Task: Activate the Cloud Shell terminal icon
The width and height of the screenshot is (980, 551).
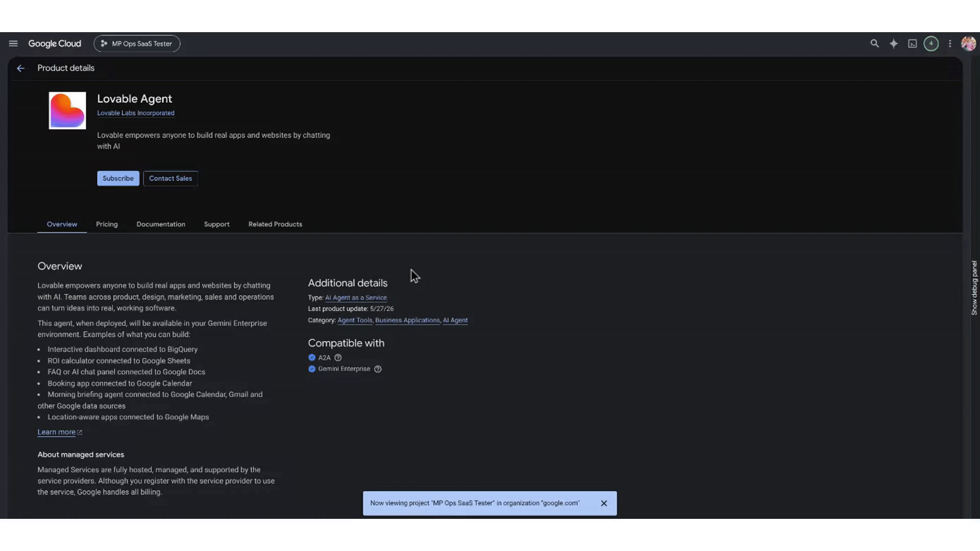Action: point(913,44)
